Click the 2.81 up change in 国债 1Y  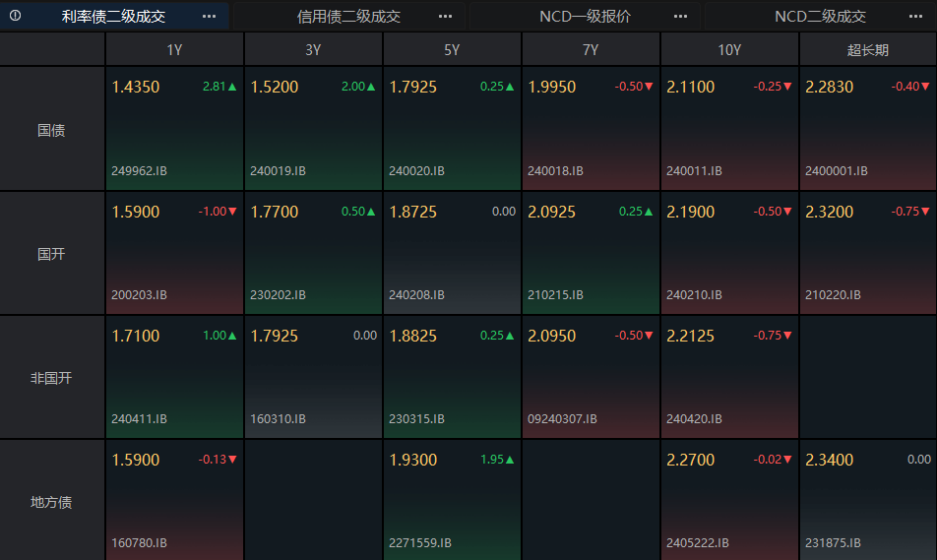click(219, 86)
